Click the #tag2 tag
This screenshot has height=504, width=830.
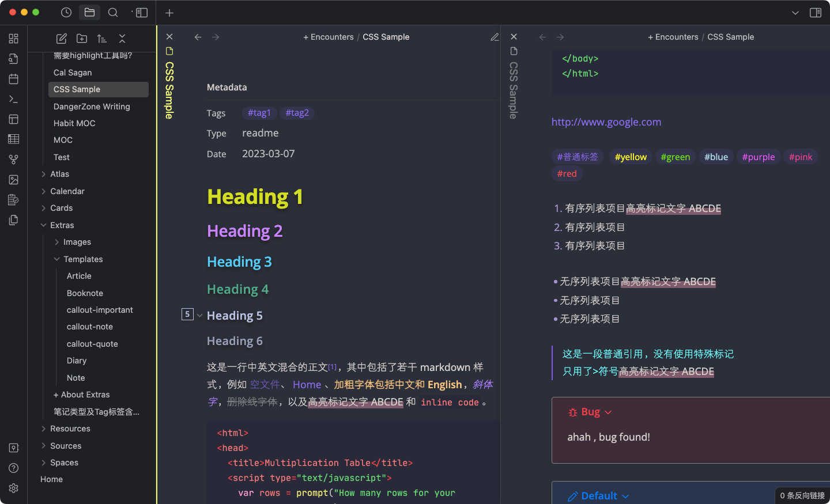tap(297, 113)
